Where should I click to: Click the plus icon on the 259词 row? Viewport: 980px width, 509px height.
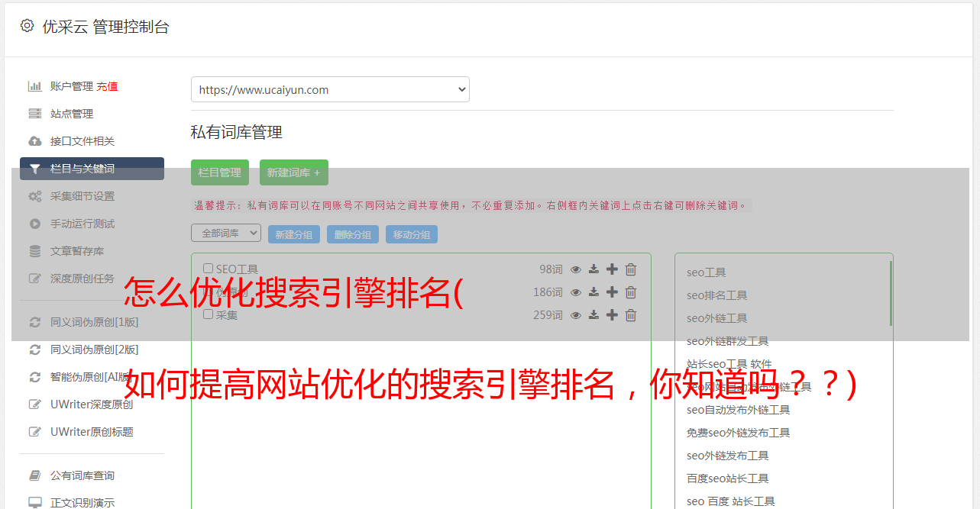(612, 315)
